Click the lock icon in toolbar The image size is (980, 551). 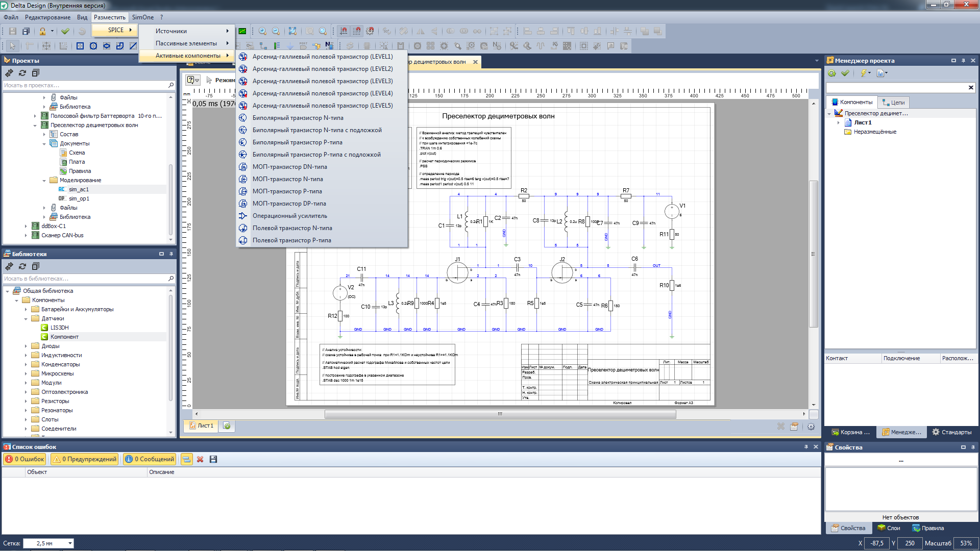[x=43, y=31]
